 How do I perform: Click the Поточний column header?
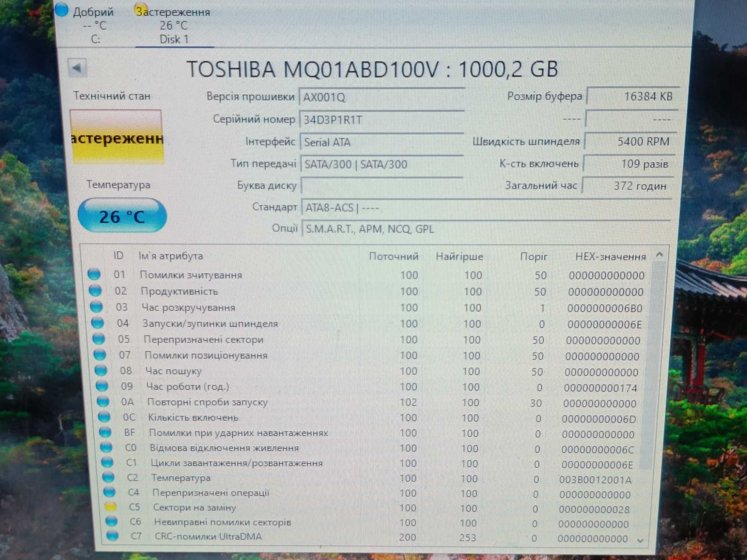tap(393, 256)
